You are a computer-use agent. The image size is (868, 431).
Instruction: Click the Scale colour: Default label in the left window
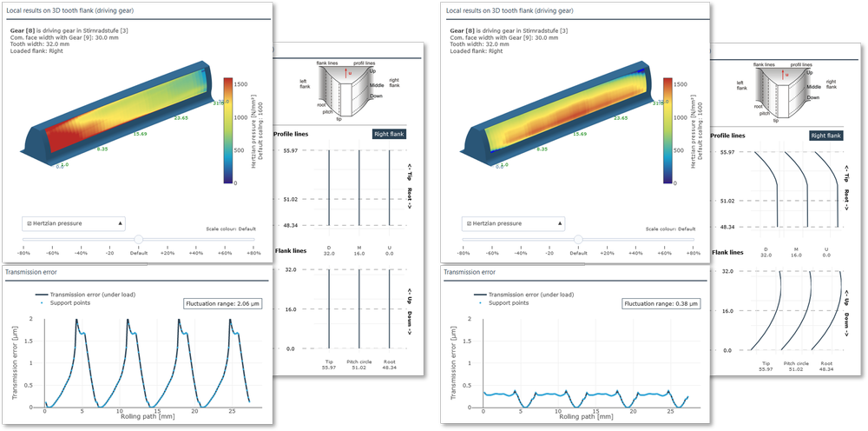pyautogui.click(x=231, y=229)
